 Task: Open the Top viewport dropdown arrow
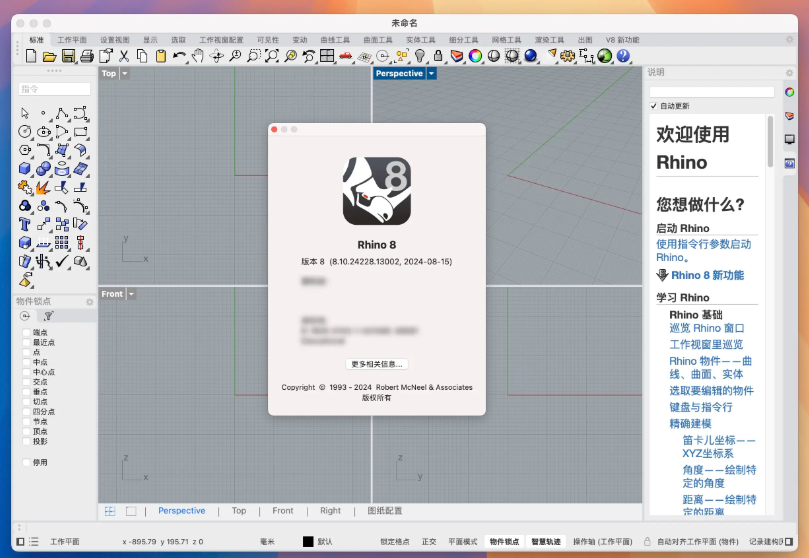click(x=124, y=73)
